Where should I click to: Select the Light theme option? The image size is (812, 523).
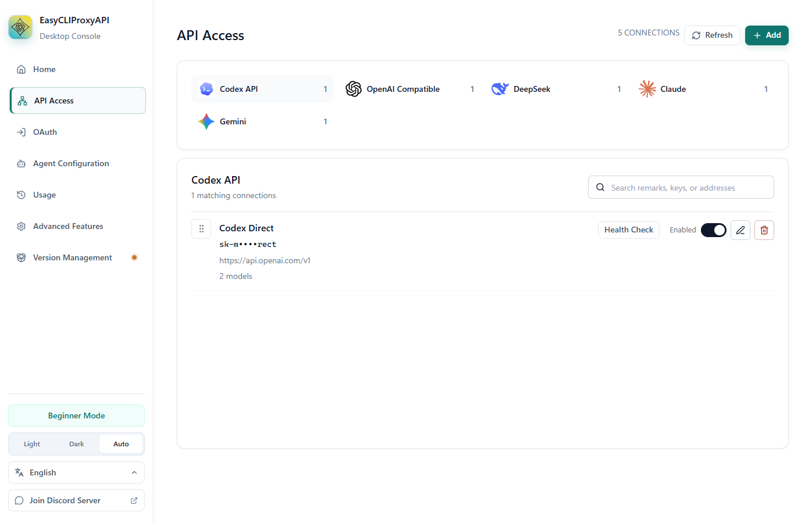pos(32,444)
